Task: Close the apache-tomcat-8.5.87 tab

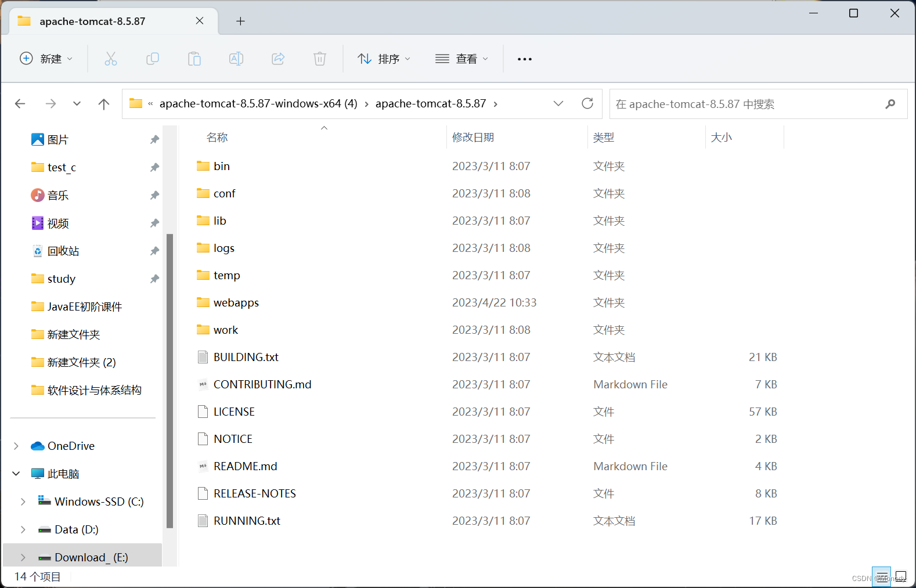Action: 200,21
